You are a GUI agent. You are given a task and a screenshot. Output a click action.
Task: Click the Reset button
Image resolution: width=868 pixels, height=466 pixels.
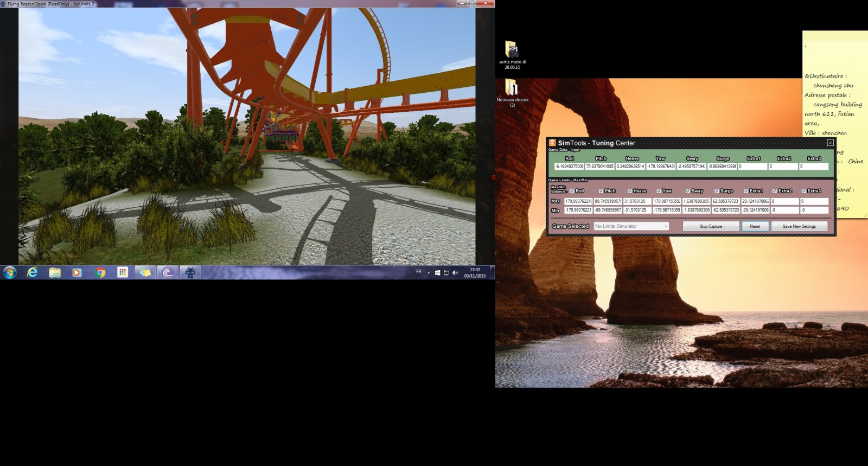(x=755, y=226)
